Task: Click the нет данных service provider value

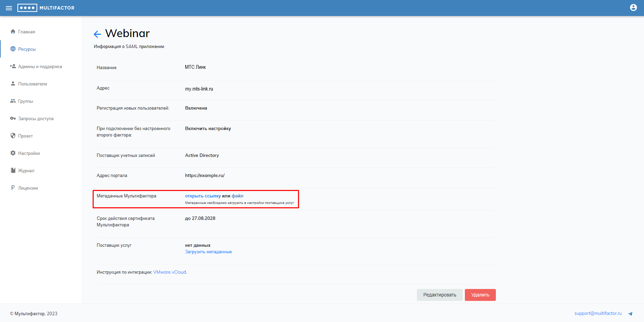Action: click(x=198, y=245)
